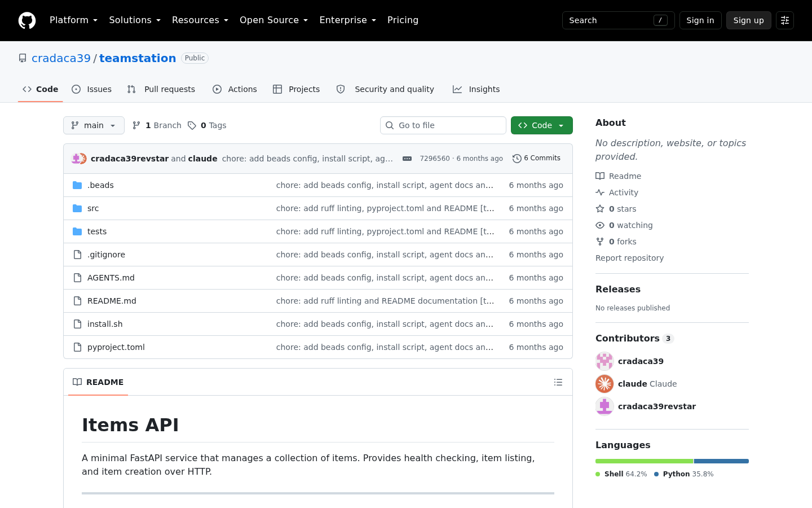Open the Pull requests tab
The image size is (812, 508).
click(161, 89)
